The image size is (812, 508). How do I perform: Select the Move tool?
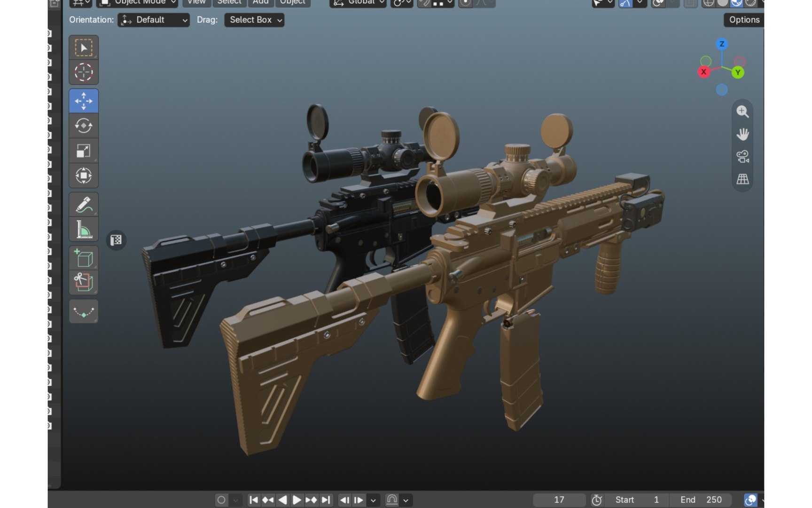[84, 101]
